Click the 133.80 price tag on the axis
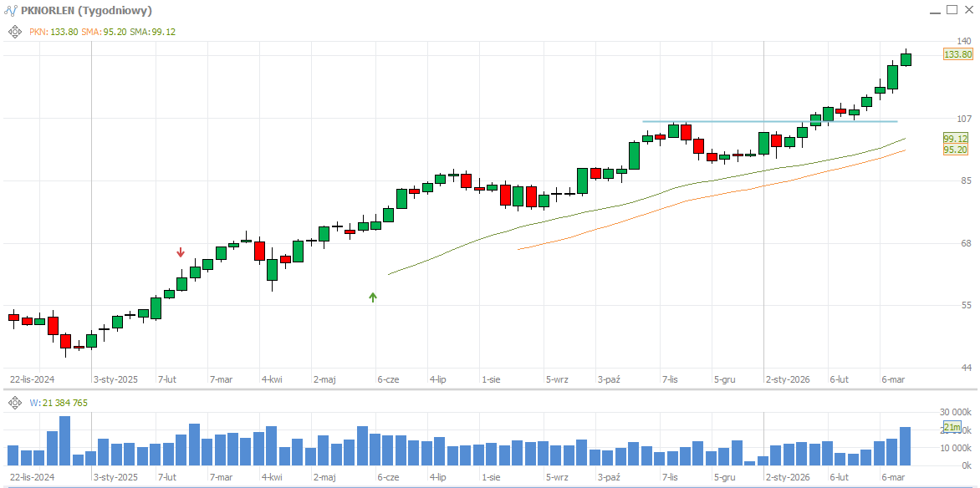This screenshot has height=488, width=980. [958, 54]
